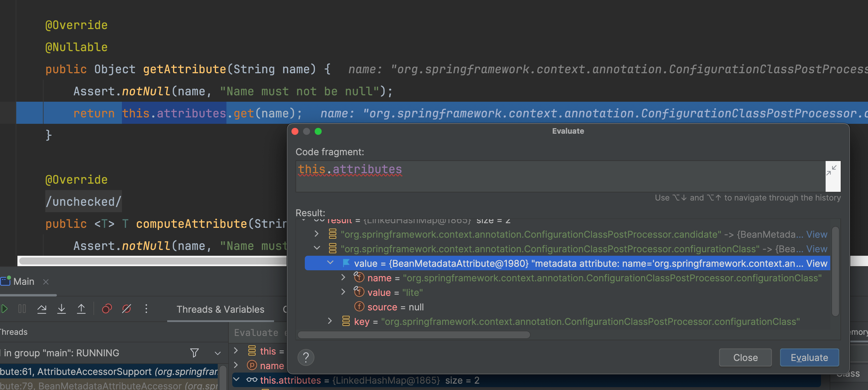Close the Main debug tab
Viewport: 868px width, 390px height.
click(x=46, y=282)
